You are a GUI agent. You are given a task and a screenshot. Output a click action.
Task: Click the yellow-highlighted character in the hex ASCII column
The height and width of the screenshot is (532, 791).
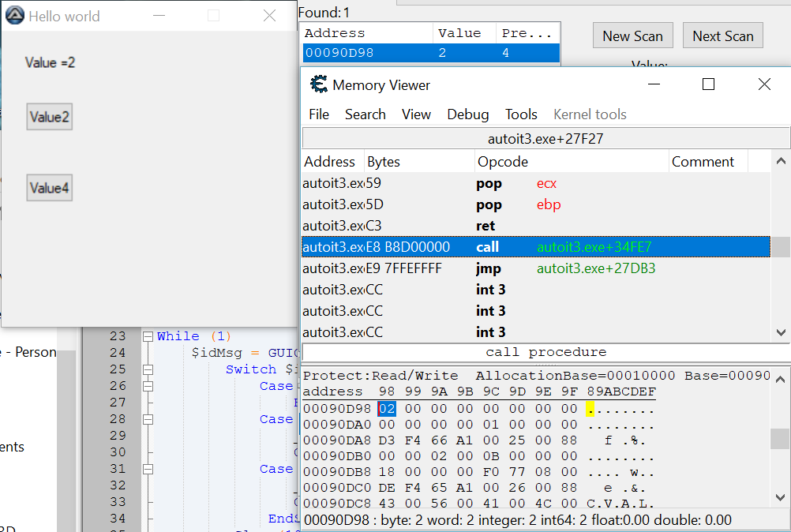(x=590, y=409)
